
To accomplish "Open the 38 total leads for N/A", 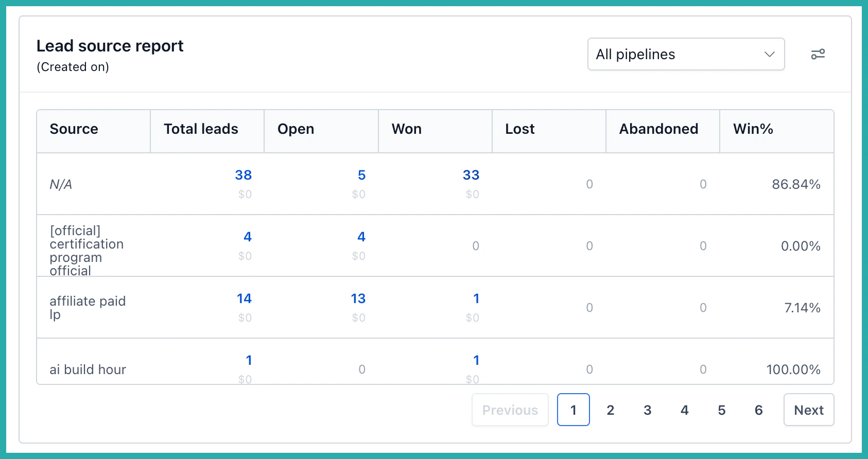I will tap(243, 175).
